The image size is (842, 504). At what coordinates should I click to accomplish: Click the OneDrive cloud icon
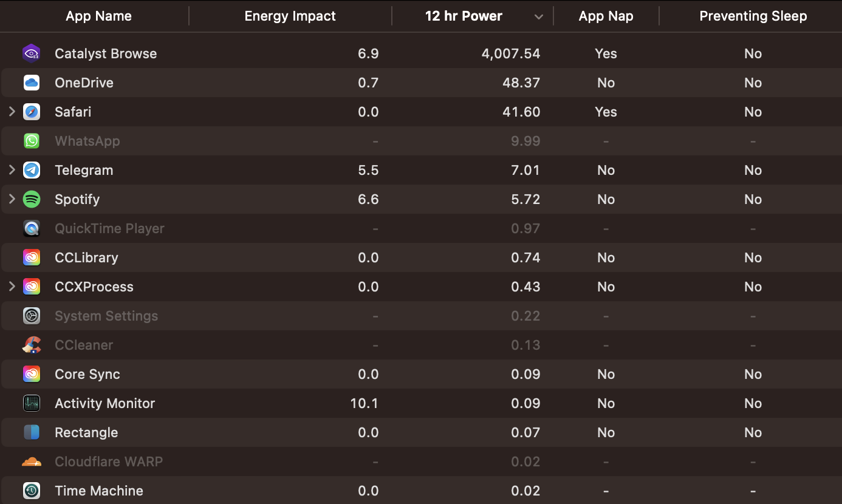(x=32, y=83)
